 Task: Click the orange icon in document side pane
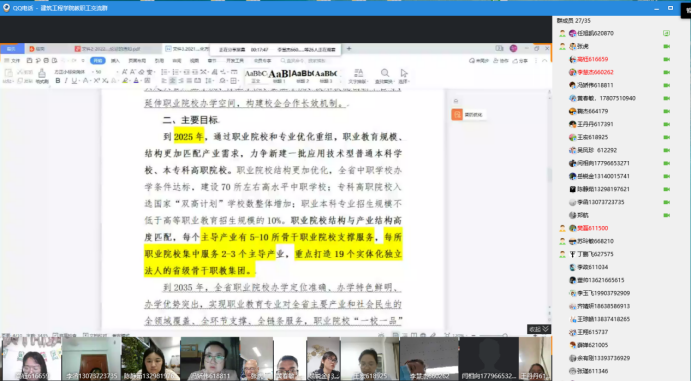coord(457,115)
